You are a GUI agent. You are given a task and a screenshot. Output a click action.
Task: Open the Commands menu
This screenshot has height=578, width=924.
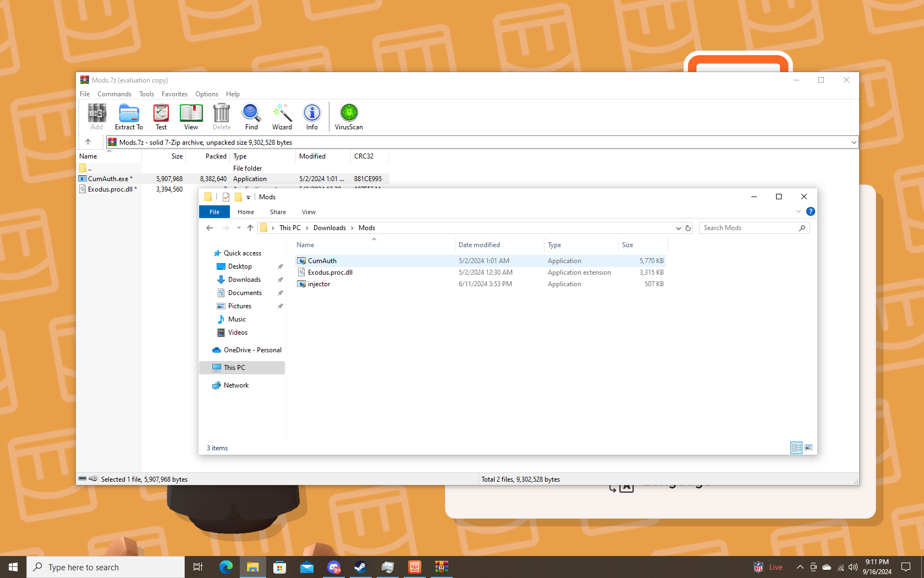click(x=114, y=94)
